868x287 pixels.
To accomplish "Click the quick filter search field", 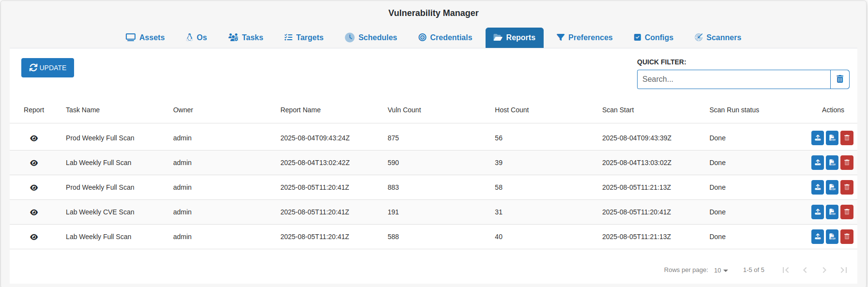I will pos(733,79).
